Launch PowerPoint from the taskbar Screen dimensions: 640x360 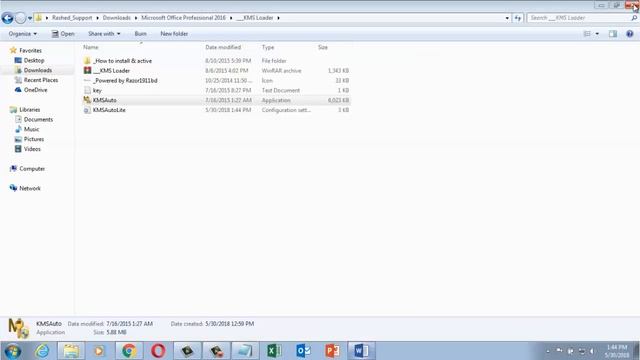pyautogui.click(x=332, y=351)
